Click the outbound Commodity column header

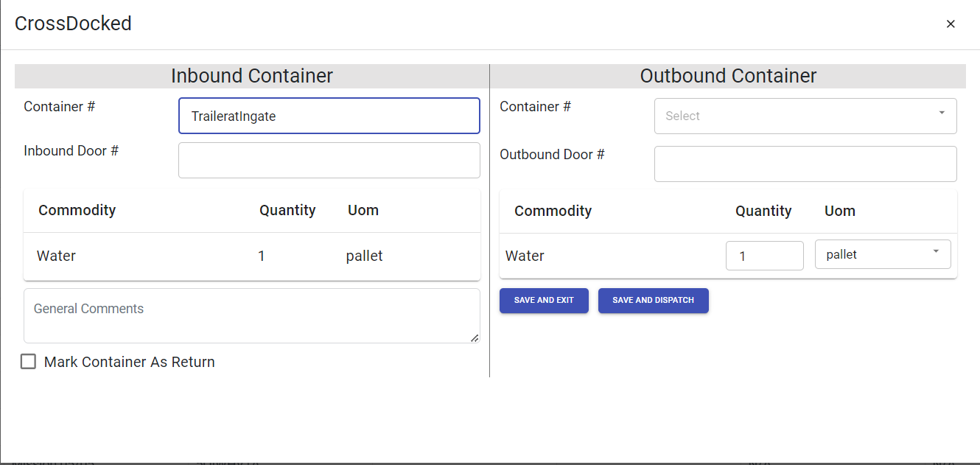pos(553,211)
